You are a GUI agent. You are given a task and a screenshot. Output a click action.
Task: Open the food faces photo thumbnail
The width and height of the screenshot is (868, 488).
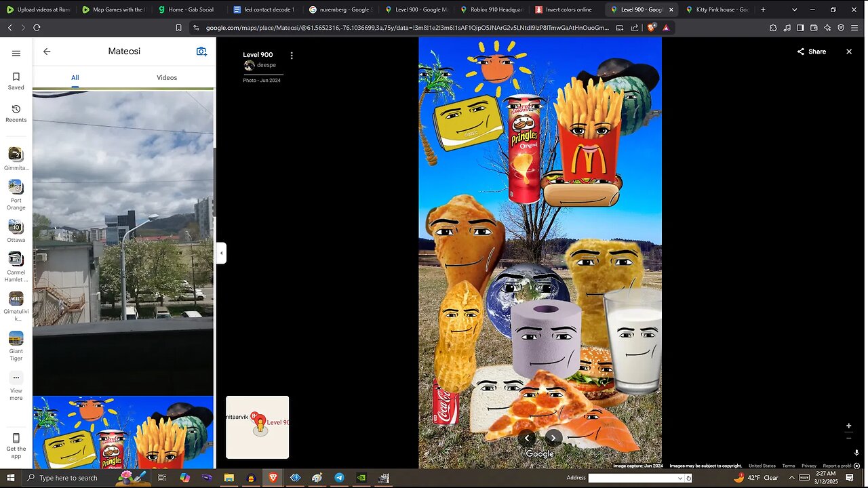pyautogui.click(x=123, y=433)
